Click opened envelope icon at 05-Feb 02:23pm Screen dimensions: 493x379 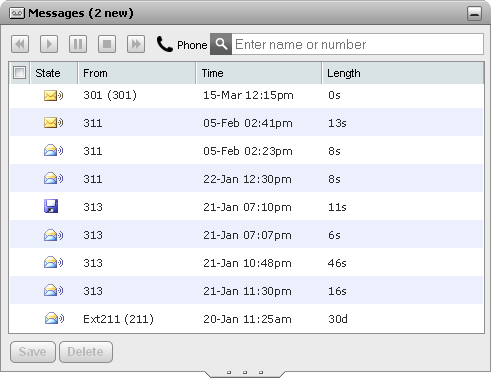point(53,151)
